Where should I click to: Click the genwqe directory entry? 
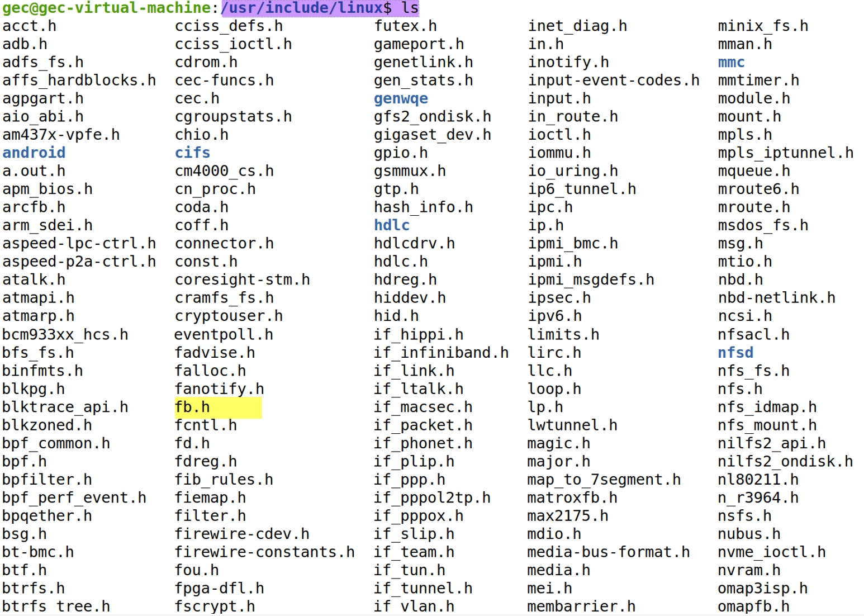[x=401, y=98]
